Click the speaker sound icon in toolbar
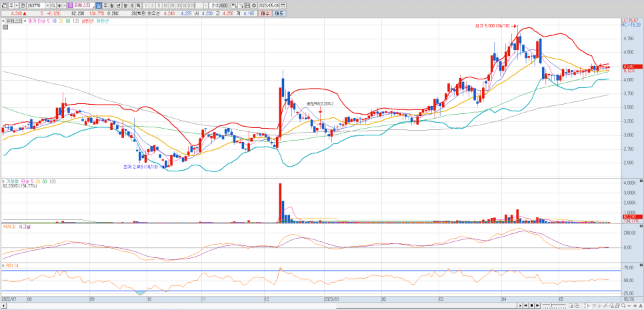This screenshot has width=644, height=310. point(60,5)
